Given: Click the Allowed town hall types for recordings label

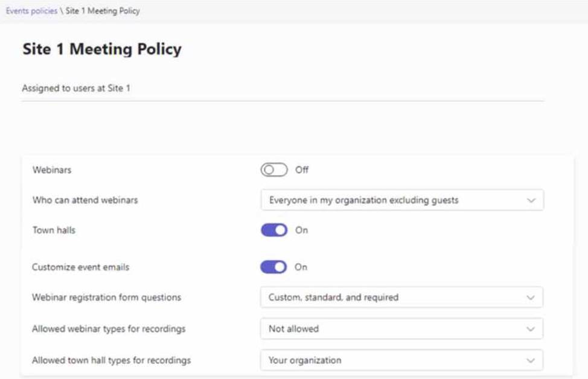Looking at the screenshot, I should (111, 360).
